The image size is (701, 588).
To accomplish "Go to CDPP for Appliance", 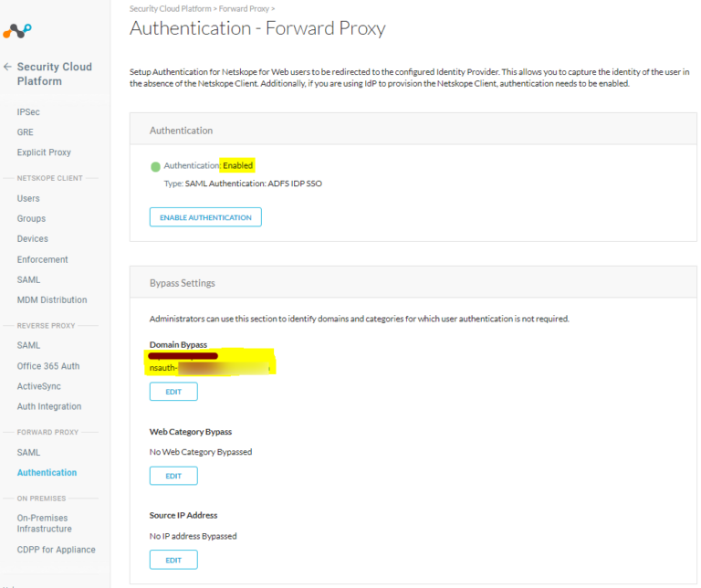I will (x=57, y=550).
